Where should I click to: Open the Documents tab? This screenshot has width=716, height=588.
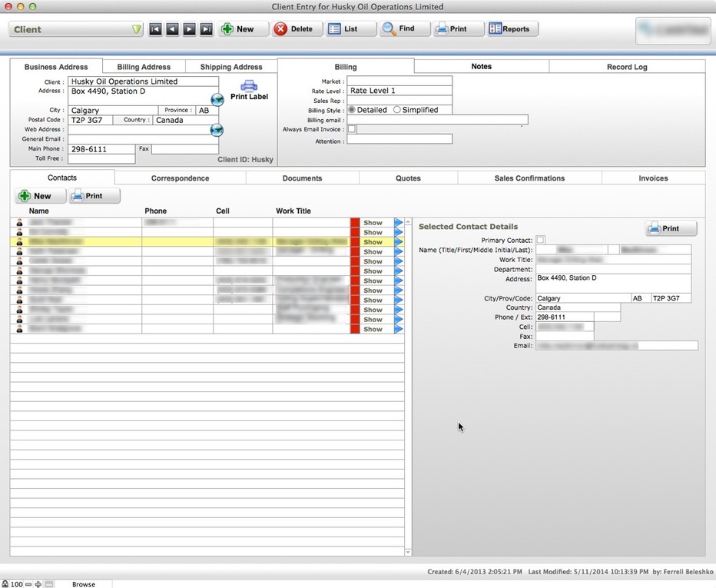[x=302, y=178]
